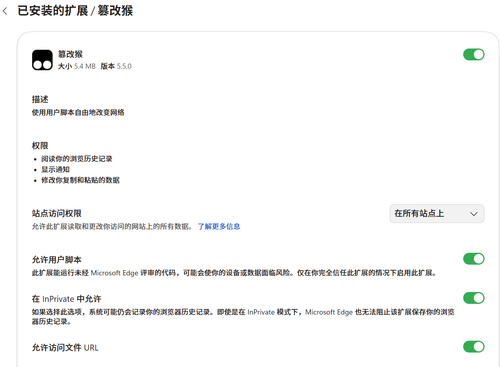Image resolution: width=500 pixels, height=367 pixels.
Task: Open the 在所有站点上 site access dropdown
Action: [437, 213]
